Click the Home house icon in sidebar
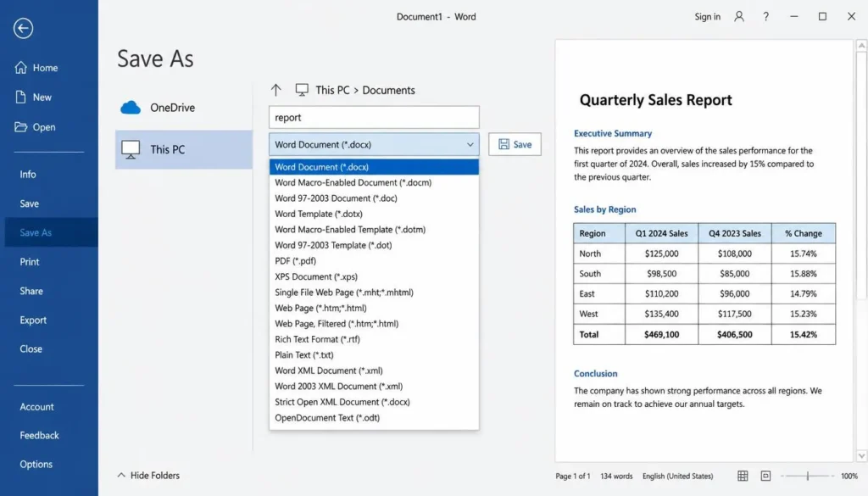The image size is (868, 496). click(x=21, y=68)
